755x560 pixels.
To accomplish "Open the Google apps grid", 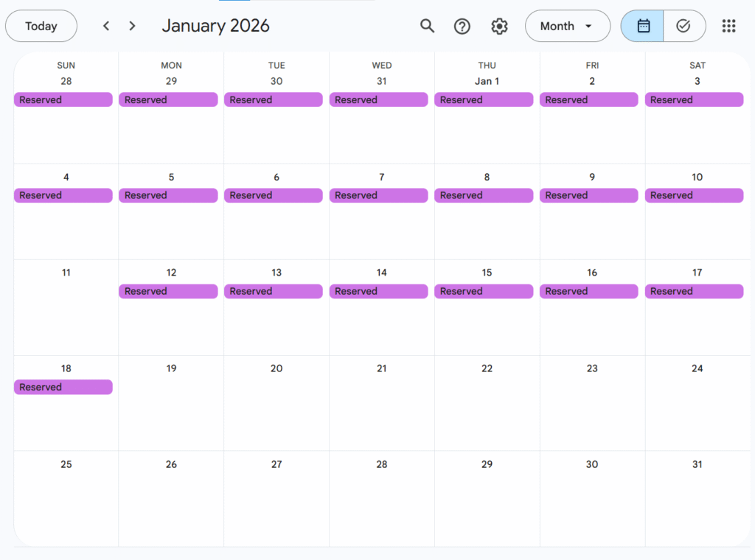I will coord(728,26).
